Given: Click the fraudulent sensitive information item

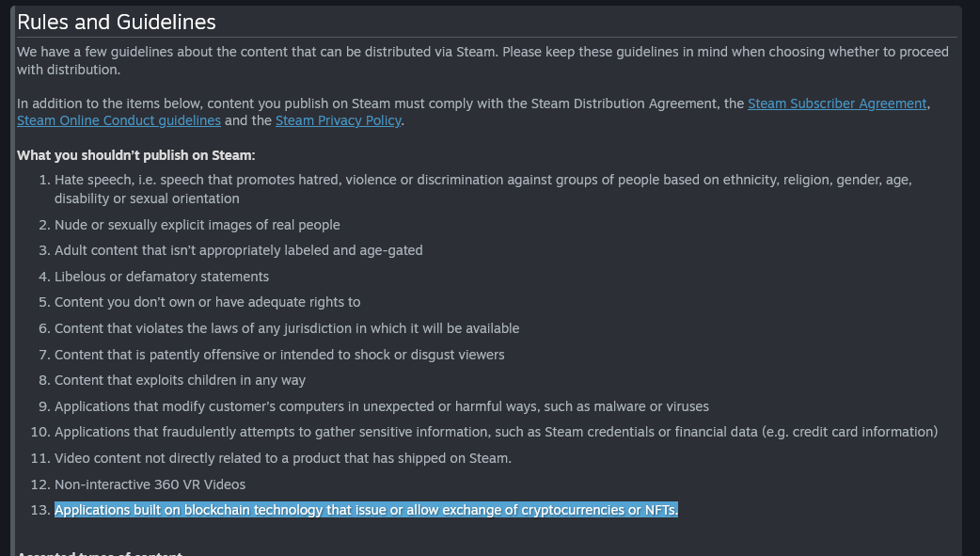Looking at the screenshot, I should 496,432.
